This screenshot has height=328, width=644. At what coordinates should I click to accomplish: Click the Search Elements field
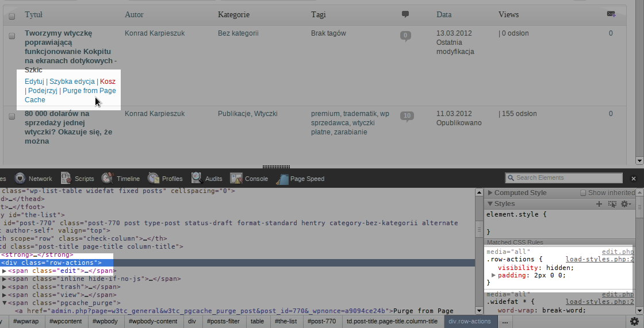[563, 177]
